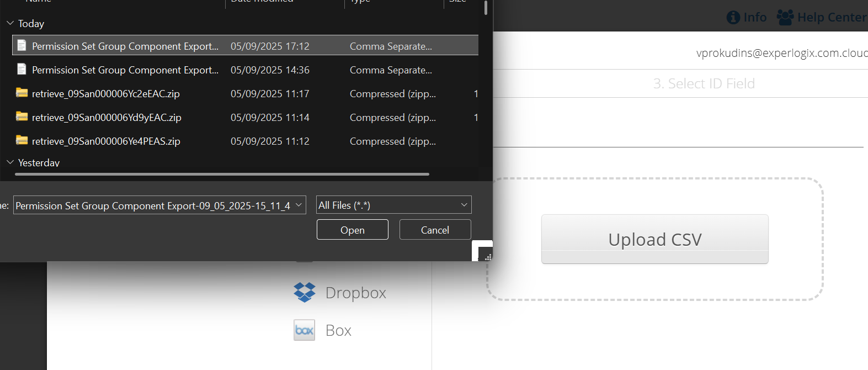The image size is (868, 370).
Task: Click the Box logo icon
Action: pos(305,330)
